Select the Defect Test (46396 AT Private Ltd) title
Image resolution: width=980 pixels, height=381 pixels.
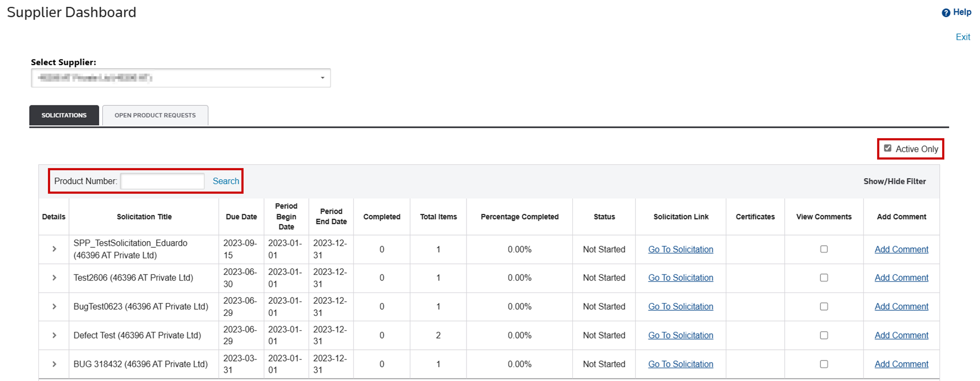[137, 335]
